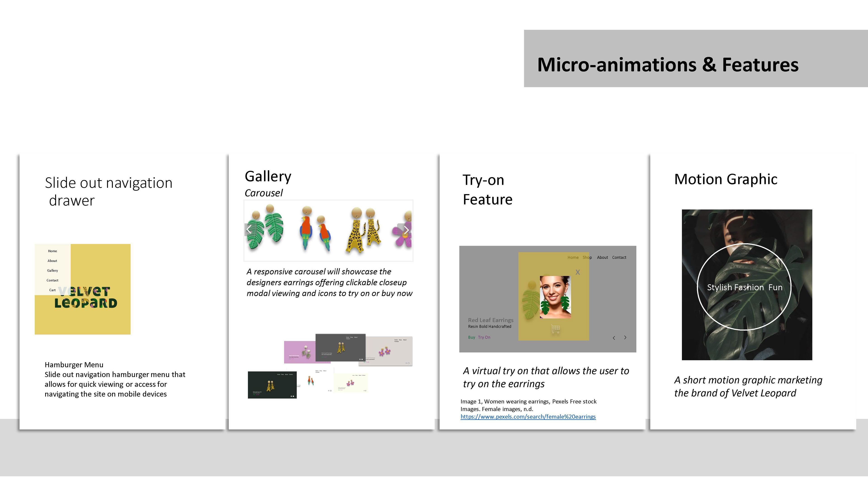Screen dimensions: 868x488
Task: Select Home in slide out navigation drawer
Action: coord(53,251)
